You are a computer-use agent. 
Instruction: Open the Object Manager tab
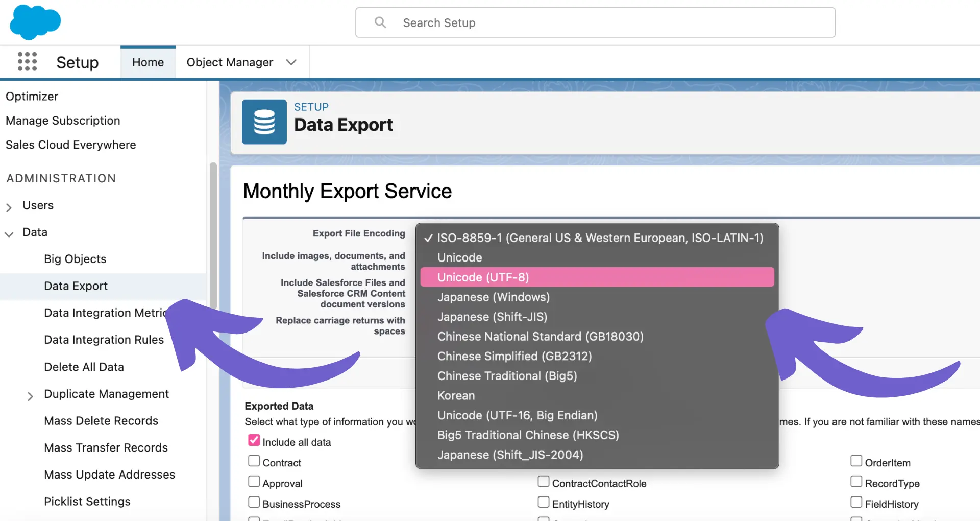click(x=230, y=62)
